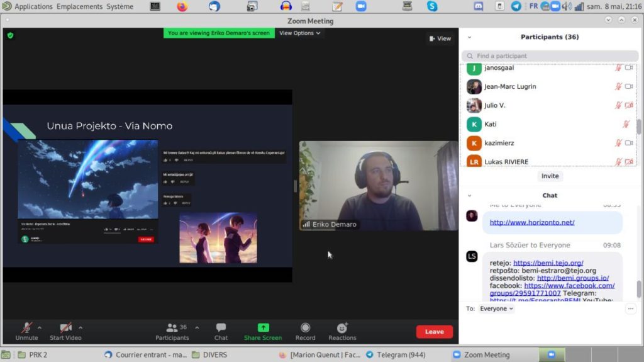The image size is (644, 362).
Task: Open the horizonto.net link in chat
Action: coord(532,222)
